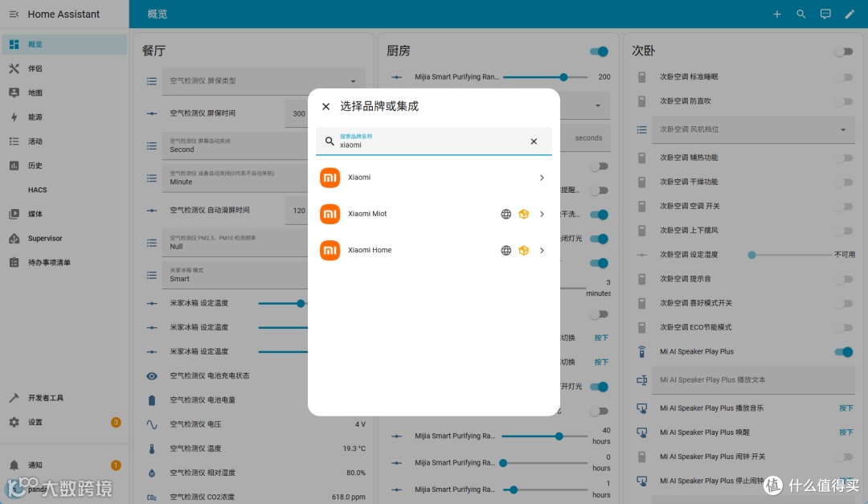Open 空气检测仪 电池充电状态 eye icon

[152, 376]
